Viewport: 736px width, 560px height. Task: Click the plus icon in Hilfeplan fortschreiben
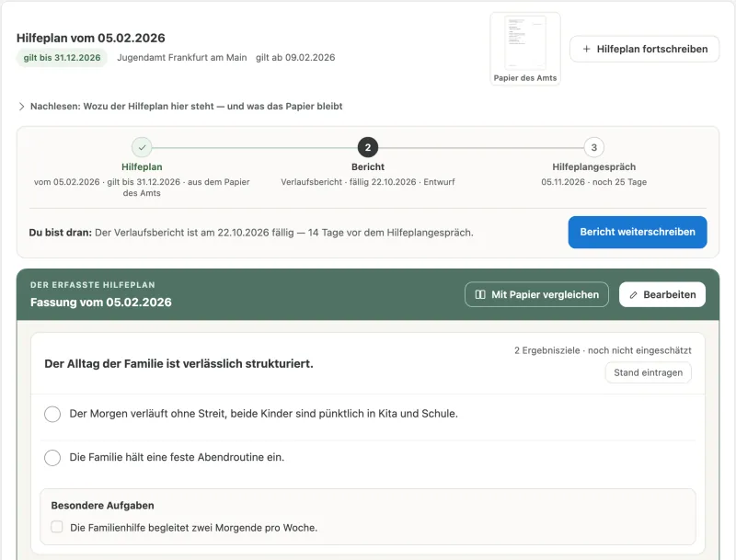(586, 49)
